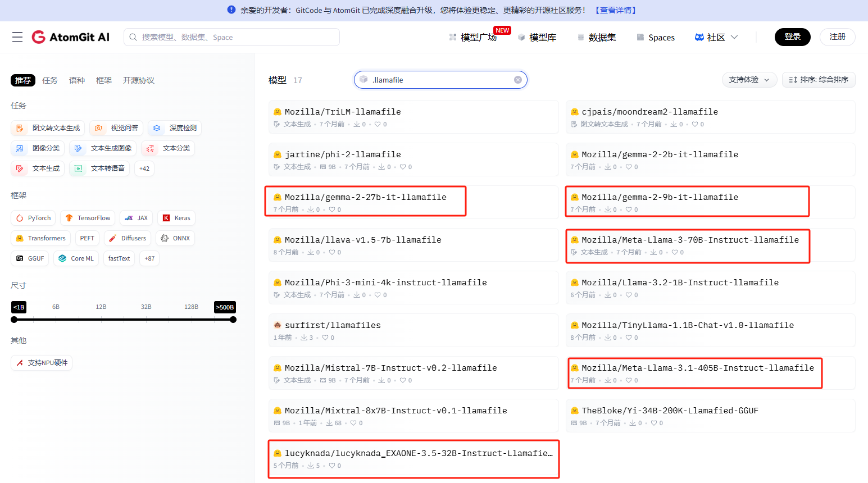Select the JAX framework tag
This screenshot has height=483, width=868.
click(x=136, y=218)
